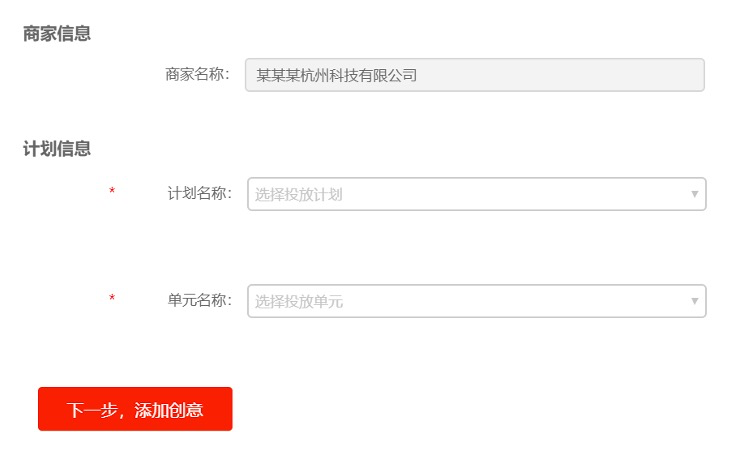This screenshot has width=729, height=456.
Task: Open the 单元名称 dropdown arrow
Action: click(x=694, y=301)
